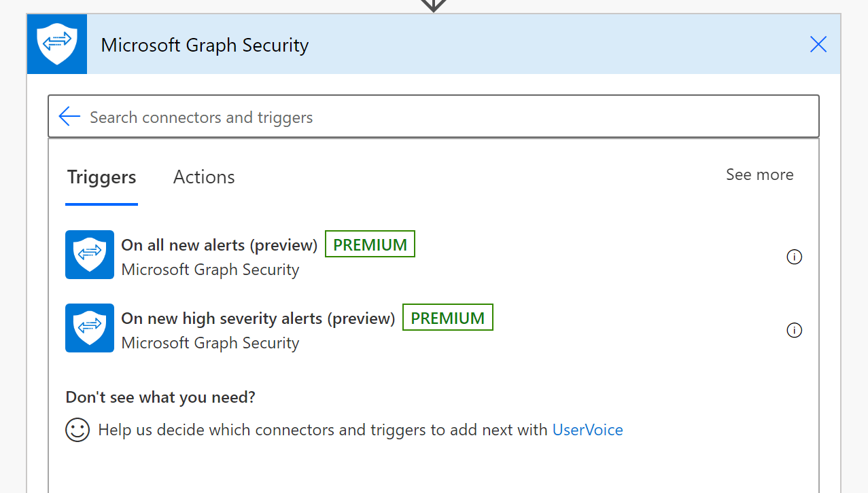The height and width of the screenshot is (493, 868).
Task: Click Microsoft Graph Security header title
Action: [205, 45]
